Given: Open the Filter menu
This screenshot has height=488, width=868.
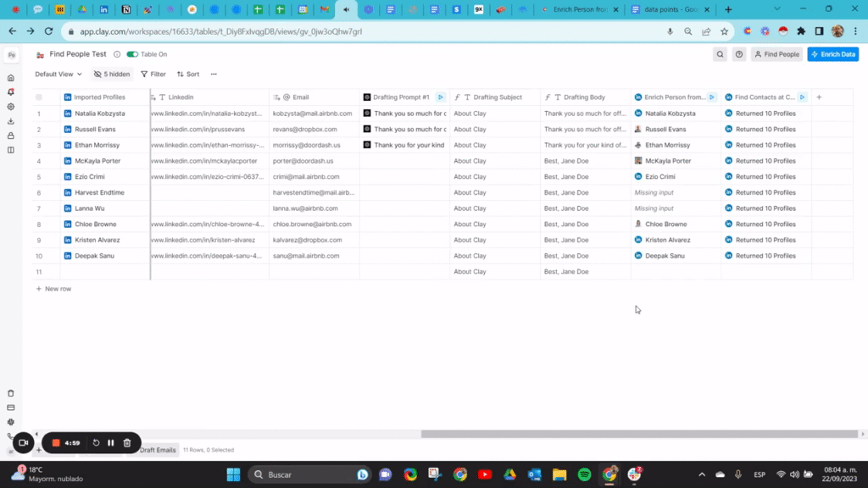Looking at the screenshot, I should pyautogui.click(x=153, y=75).
